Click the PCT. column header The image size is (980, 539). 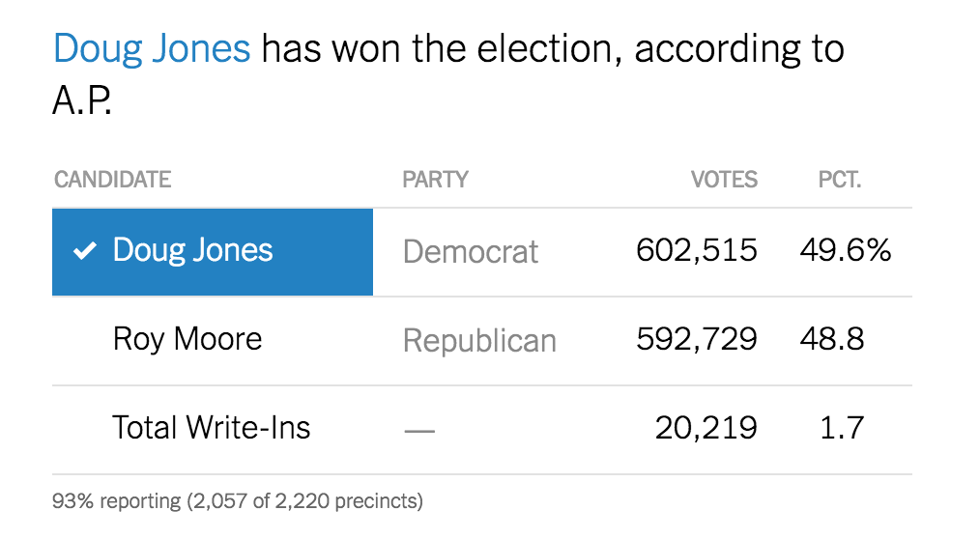coord(839,180)
